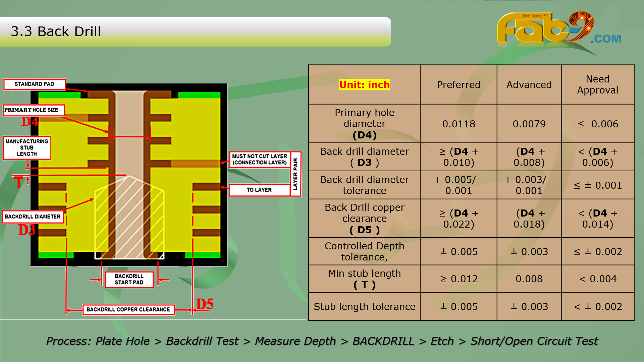Click the MUST NOT CUT LAYER label
Screen dimensions: 644x362
[x=259, y=159]
